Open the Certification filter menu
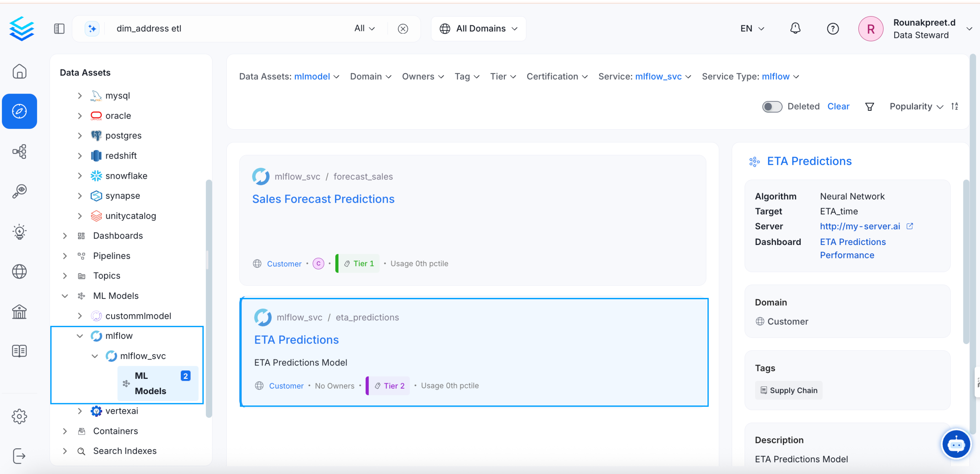 coord(557,77)
